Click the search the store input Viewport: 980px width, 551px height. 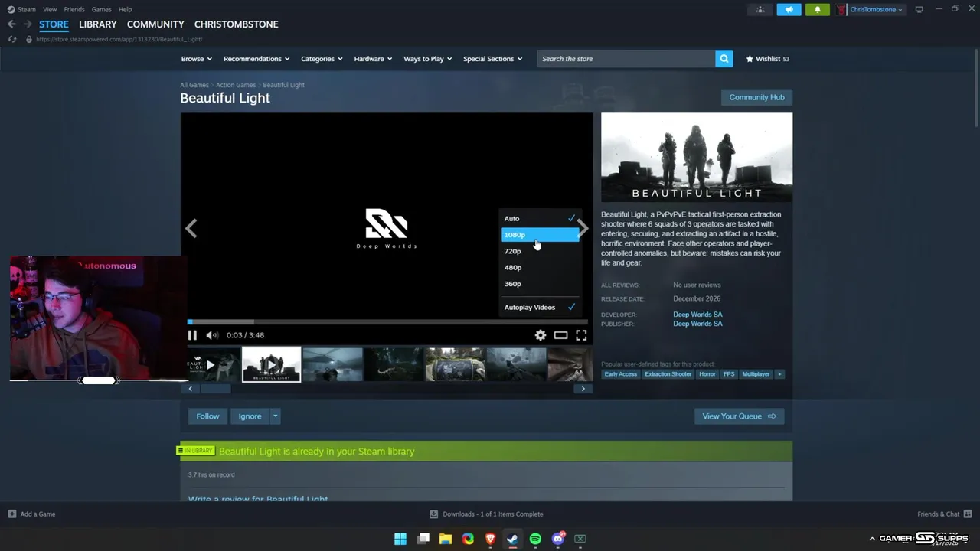click(626, 59)
